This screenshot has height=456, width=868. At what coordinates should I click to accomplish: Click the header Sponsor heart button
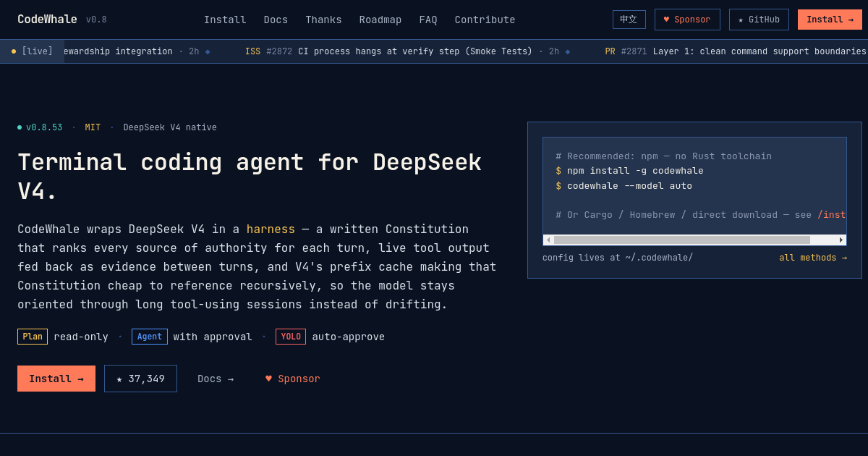[687, 20]
